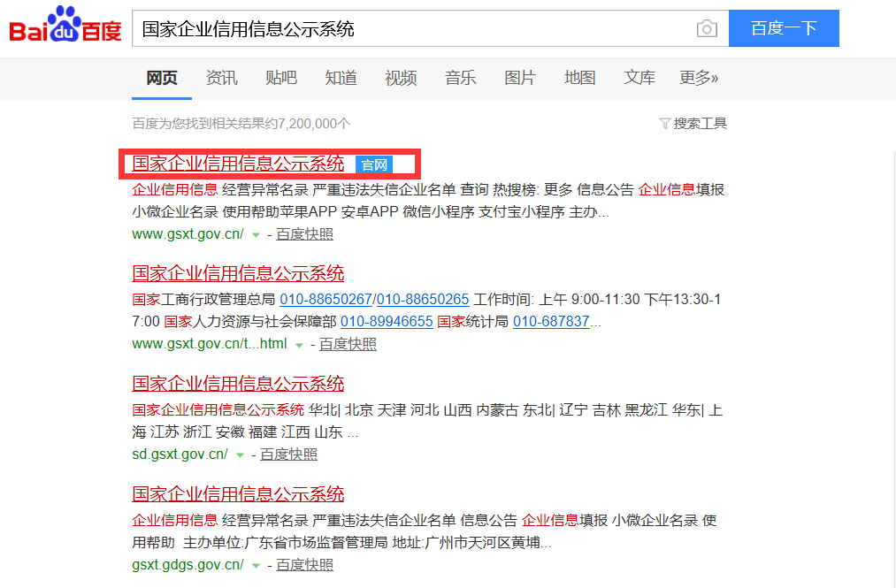Screen dimensions: 896x588
Task: Switch to the 音乐 tab
Action: pos(461,78)
